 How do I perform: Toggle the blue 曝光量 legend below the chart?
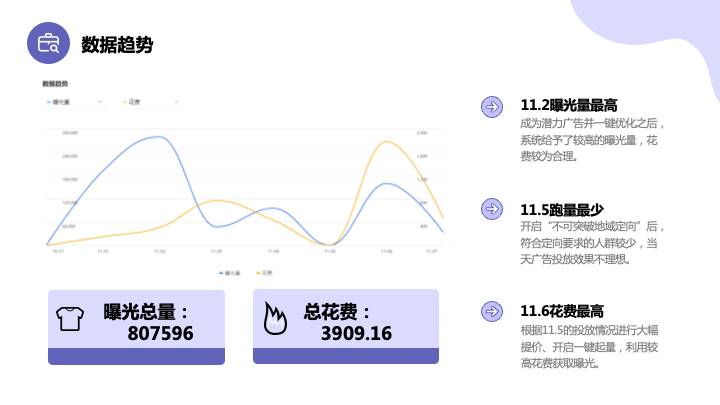tap(230, 273)
